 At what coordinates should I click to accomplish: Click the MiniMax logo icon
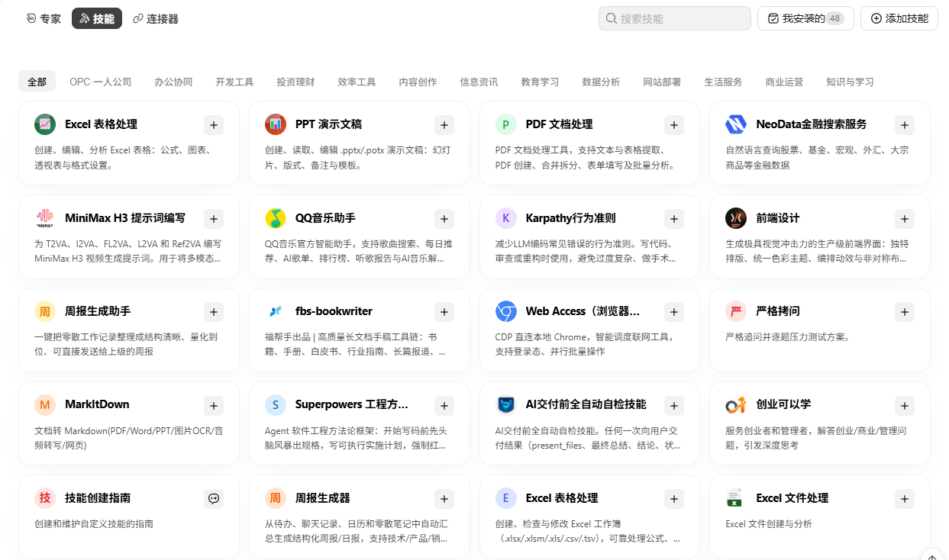point(45,218)
